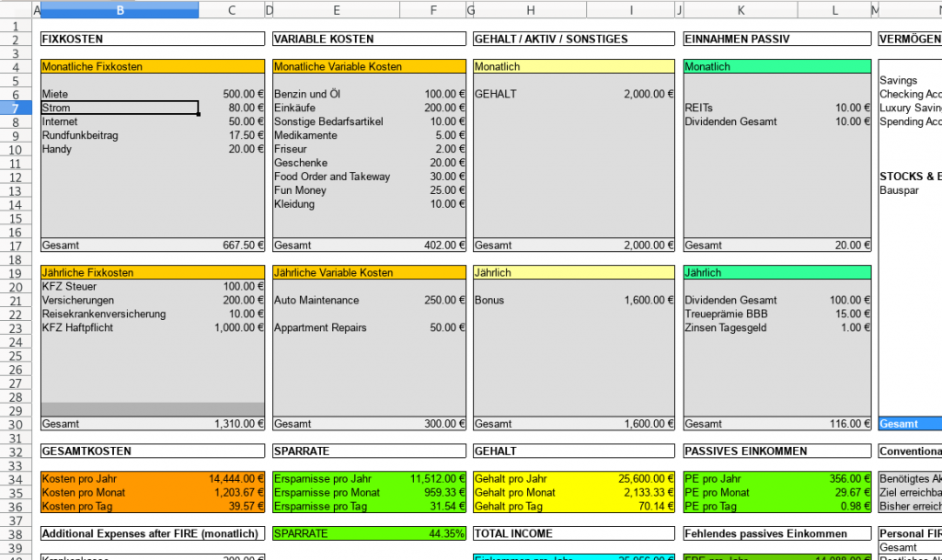942x560 pixels.
Task: Select the "Fehlendes passives Einkommen" heading
Action: (x=776, y=534)
